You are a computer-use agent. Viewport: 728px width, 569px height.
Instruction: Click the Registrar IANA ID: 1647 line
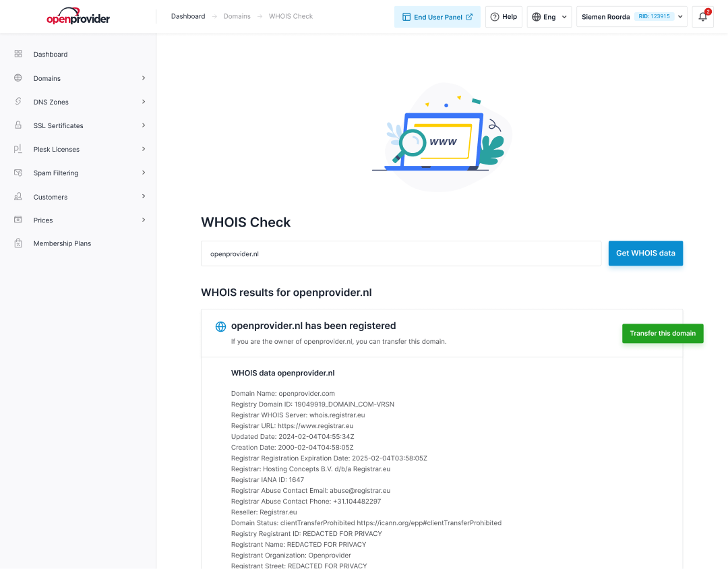click(268, 479)
